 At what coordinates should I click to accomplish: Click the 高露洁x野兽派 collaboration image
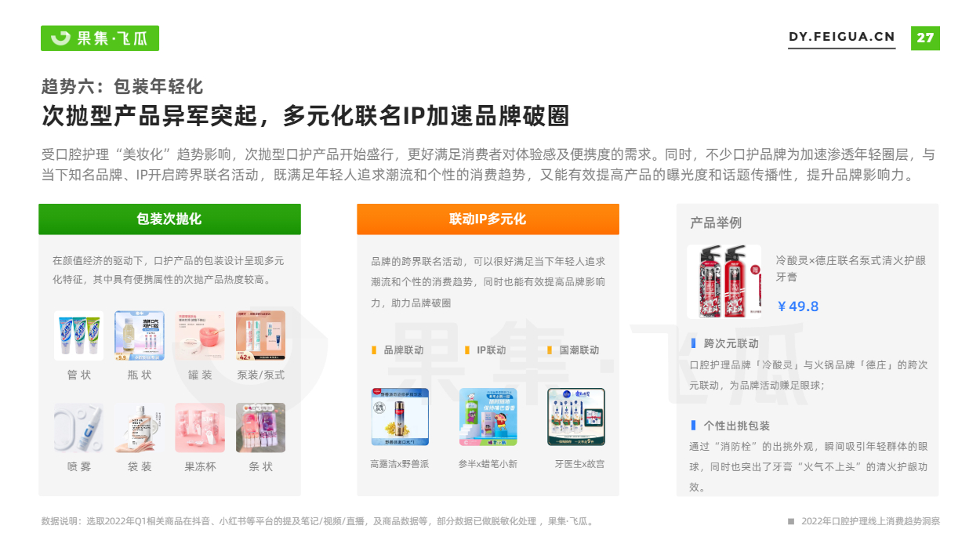[400, 417]
